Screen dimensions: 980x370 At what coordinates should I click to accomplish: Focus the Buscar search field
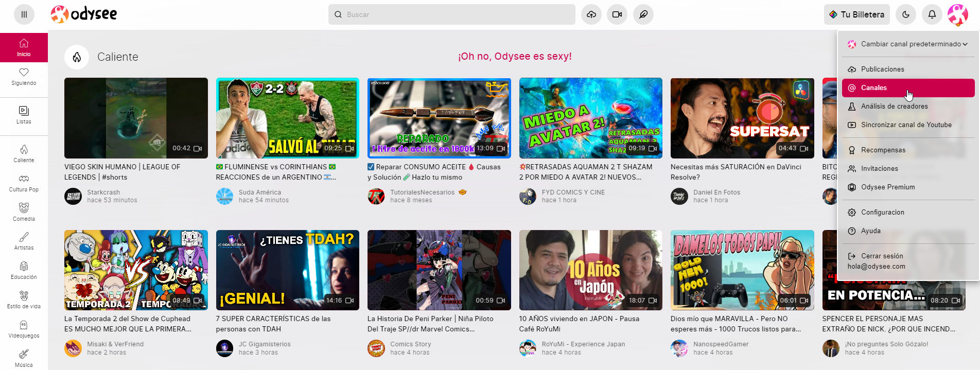[452, 14]
